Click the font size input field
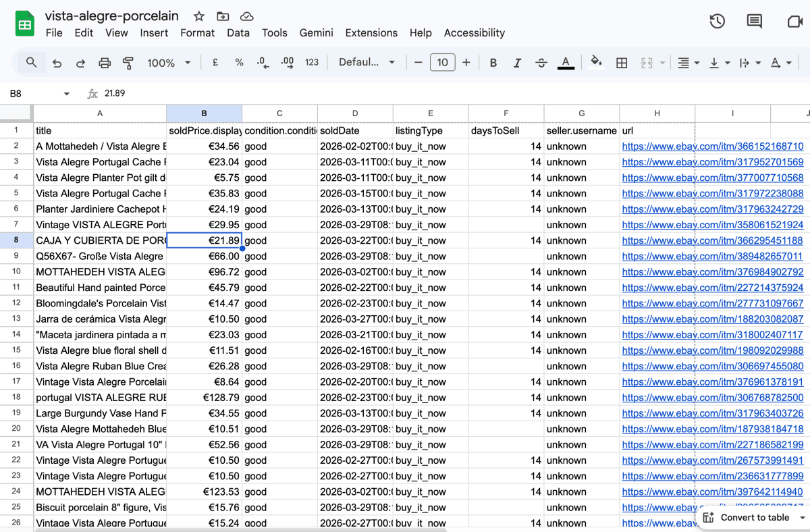 [x=442, y=63]
